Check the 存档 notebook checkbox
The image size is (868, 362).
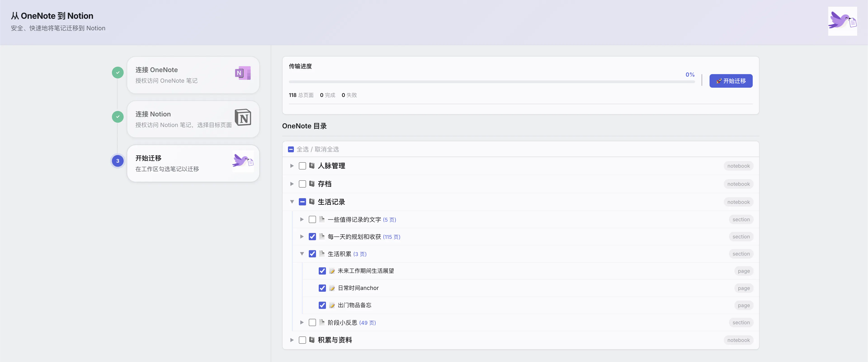[302, 184]
